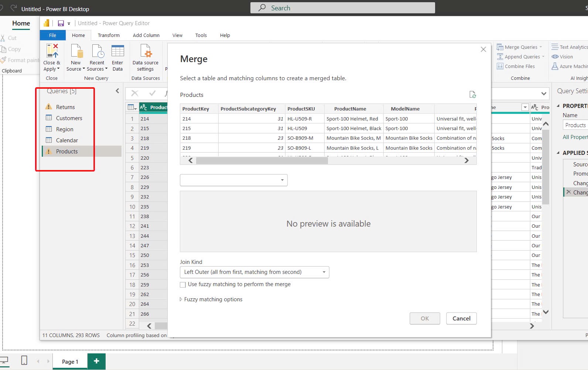Select the Products query
The image size is (588, 370).
point(82,151)
